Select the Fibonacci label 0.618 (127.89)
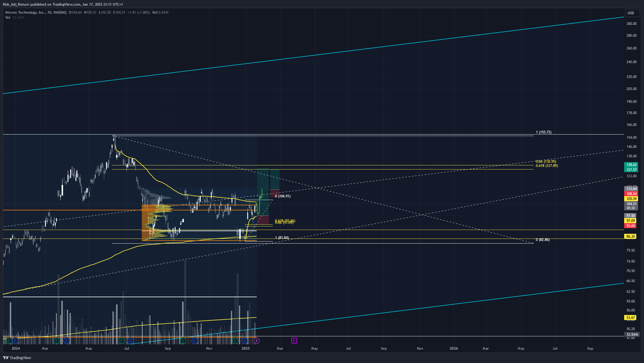The image size is (644, 363). pos(547,166)
